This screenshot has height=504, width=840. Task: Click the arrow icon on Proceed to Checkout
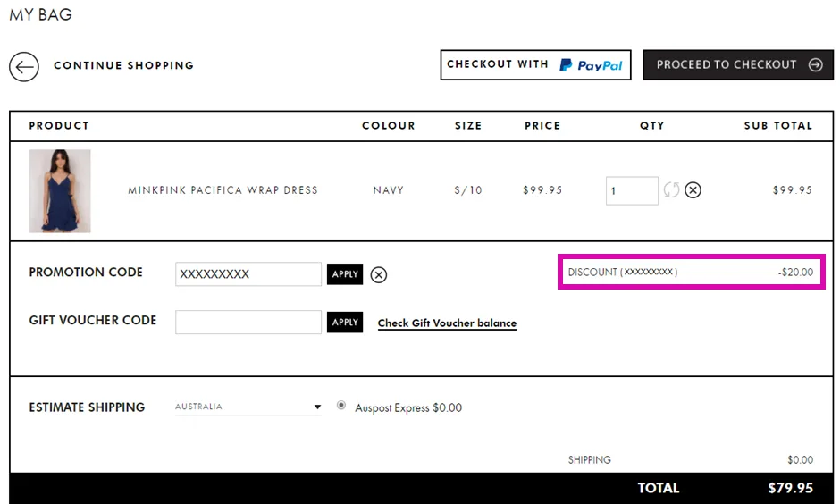(815, 65)
